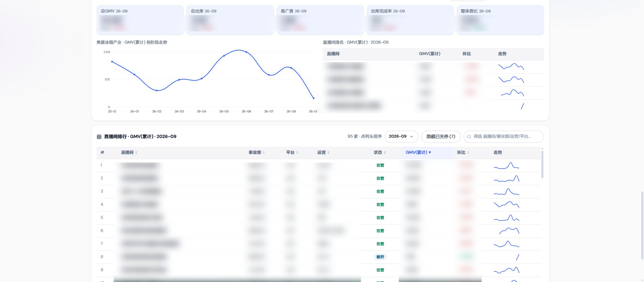The height and width of the screenshot is (282, 644).
Task: Click the sort arrows beside 环比 in the lower table
Action: click(x=468, y=153)
